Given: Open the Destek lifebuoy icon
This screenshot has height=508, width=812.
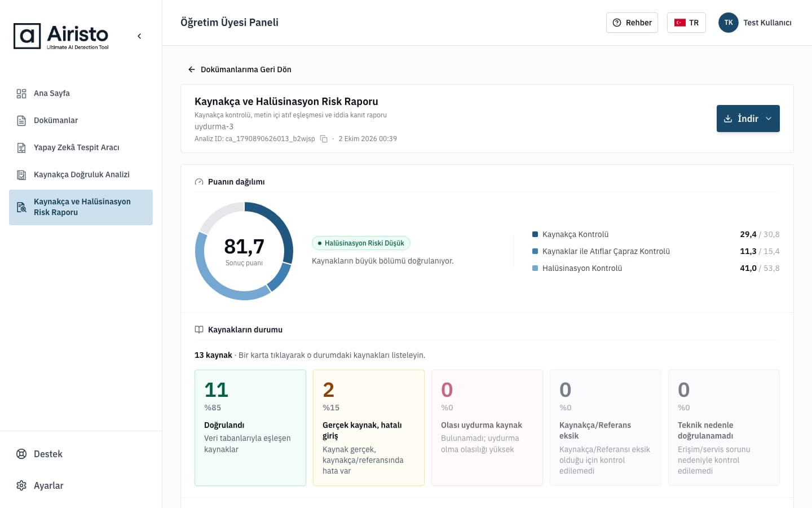Looking at the screenshot, I should pos(21,454).
